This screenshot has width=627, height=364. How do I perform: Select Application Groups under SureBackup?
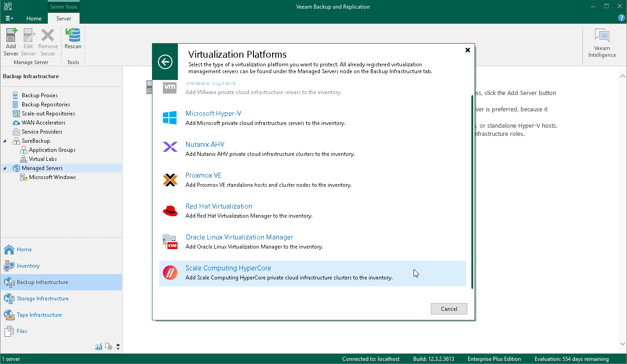52,150
